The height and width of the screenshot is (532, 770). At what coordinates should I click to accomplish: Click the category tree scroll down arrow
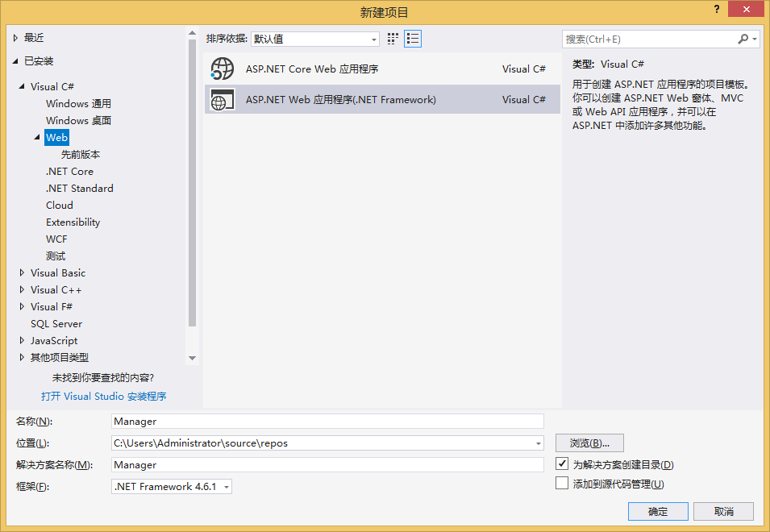[x=192, y=358]
